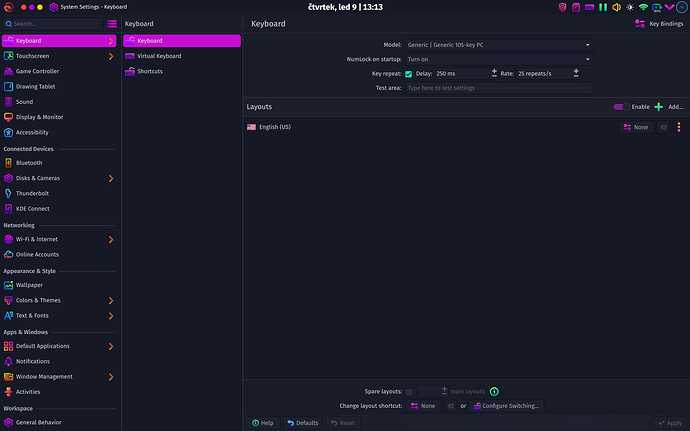Click the spare layouts info icon
690x431 pixels.
click(x=494, y=391)
